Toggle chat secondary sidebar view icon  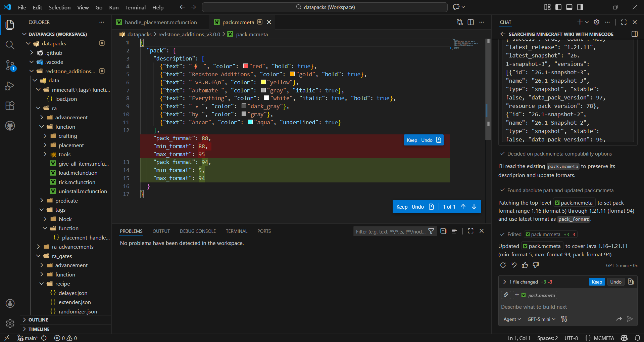(x=635, y=34)
